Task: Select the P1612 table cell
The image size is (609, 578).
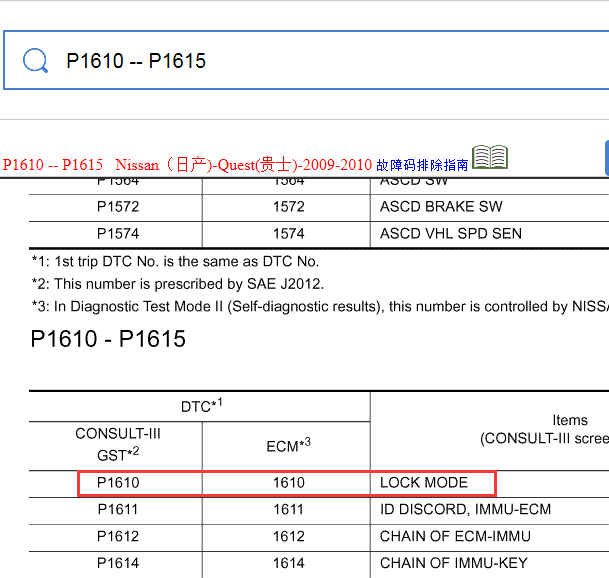Action: (x=118, y=536)
